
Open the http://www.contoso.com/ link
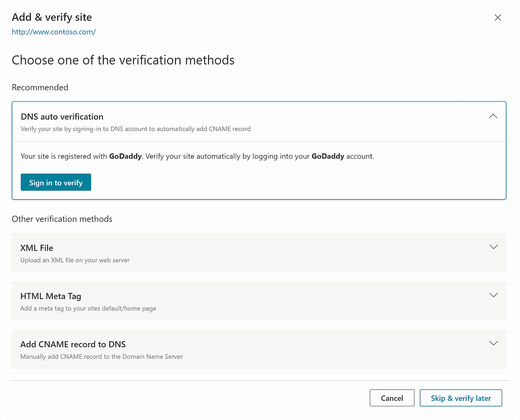[54, 32]
